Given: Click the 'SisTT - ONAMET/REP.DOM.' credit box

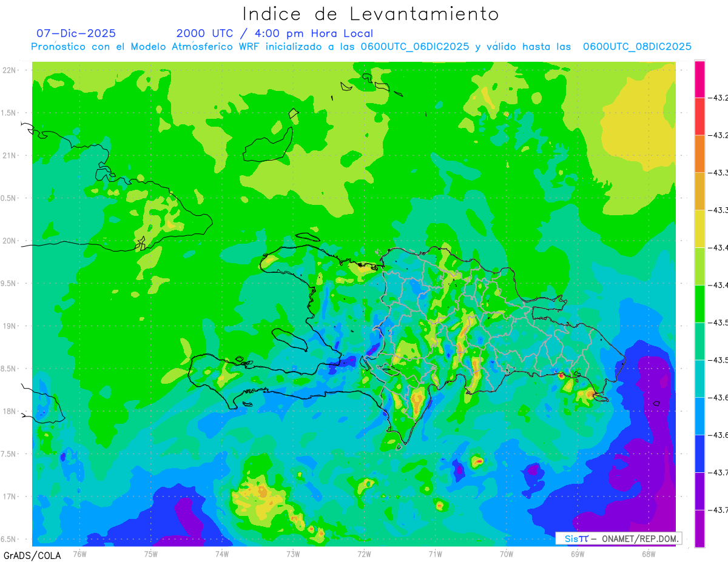Looking at the screenshot, I should click(x=619, y=538).
